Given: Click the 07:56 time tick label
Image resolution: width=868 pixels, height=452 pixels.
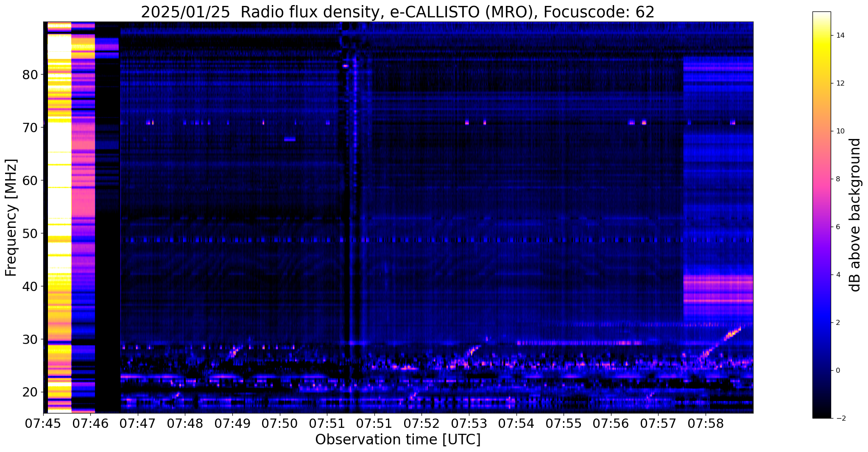Looking at the screenshot, I should [x=611, y=424].
